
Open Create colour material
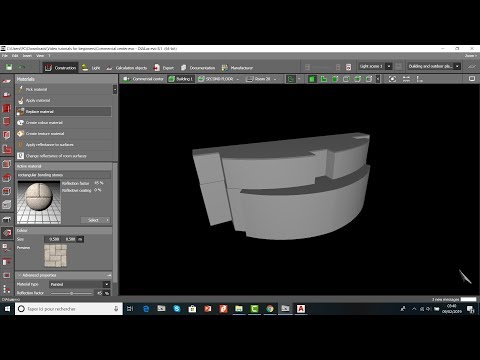(63, 122)
